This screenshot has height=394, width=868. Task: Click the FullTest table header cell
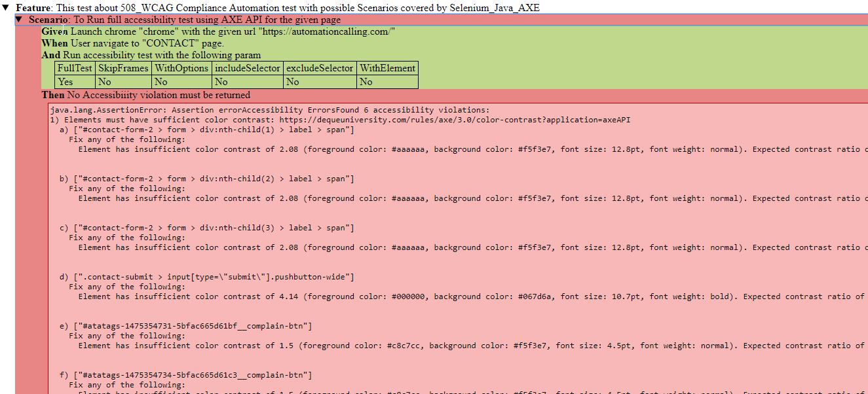tap(75, 68)
